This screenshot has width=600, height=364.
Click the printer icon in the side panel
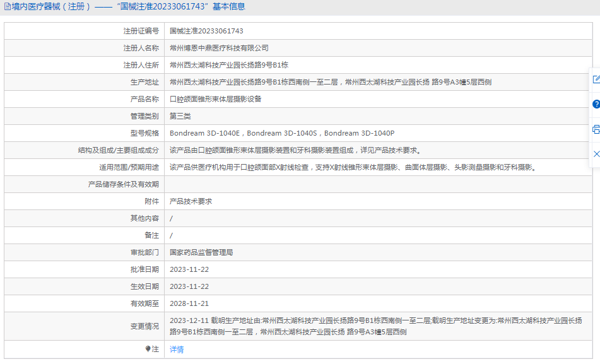596,129
